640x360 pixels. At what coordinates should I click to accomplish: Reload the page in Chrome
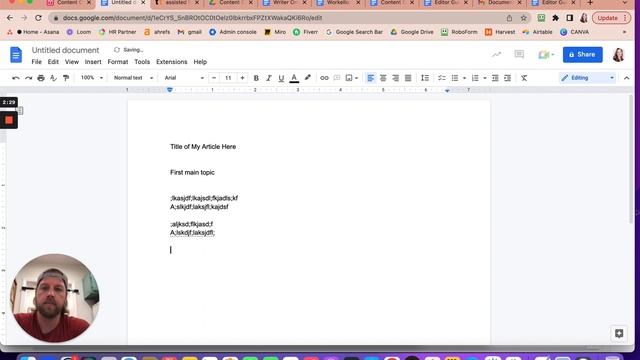(x=38, y=18)
